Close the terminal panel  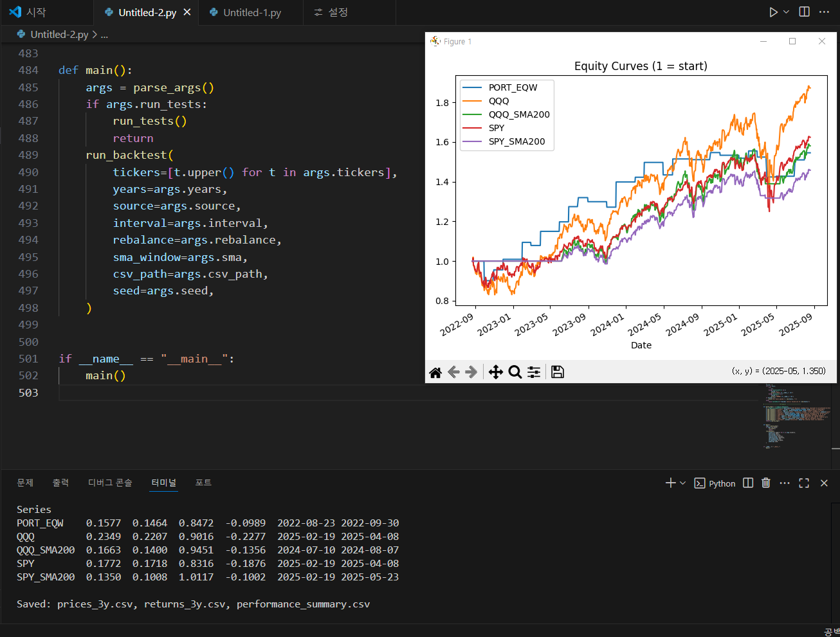[824, 483]
